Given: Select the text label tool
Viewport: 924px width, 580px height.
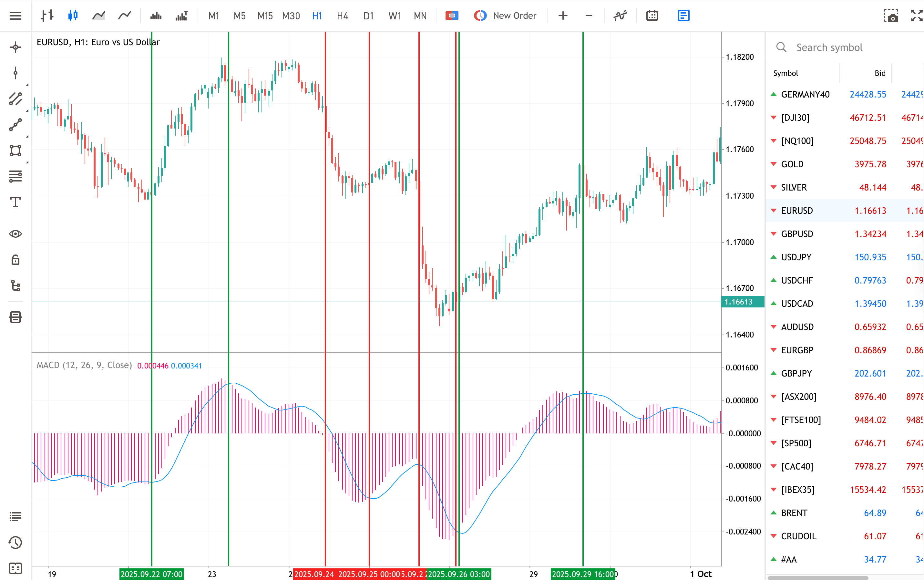Looking at the screenshot, I should (15, 202).
